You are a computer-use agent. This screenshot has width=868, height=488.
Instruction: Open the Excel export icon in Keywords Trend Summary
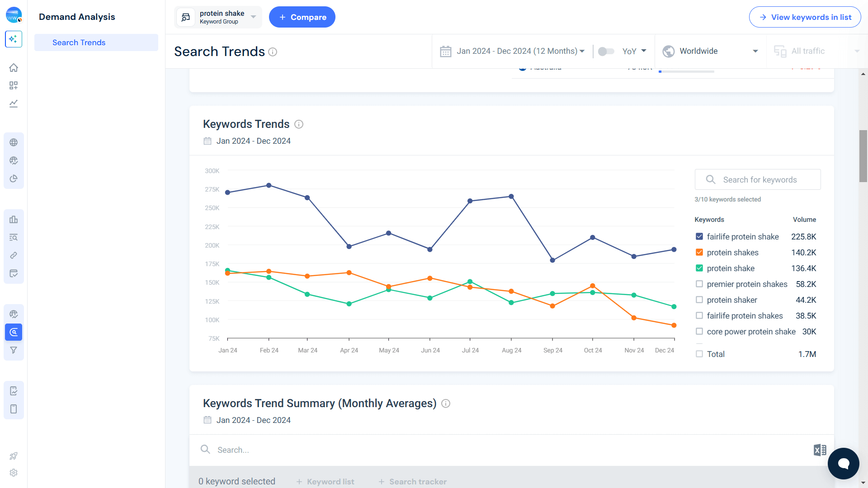820,450
